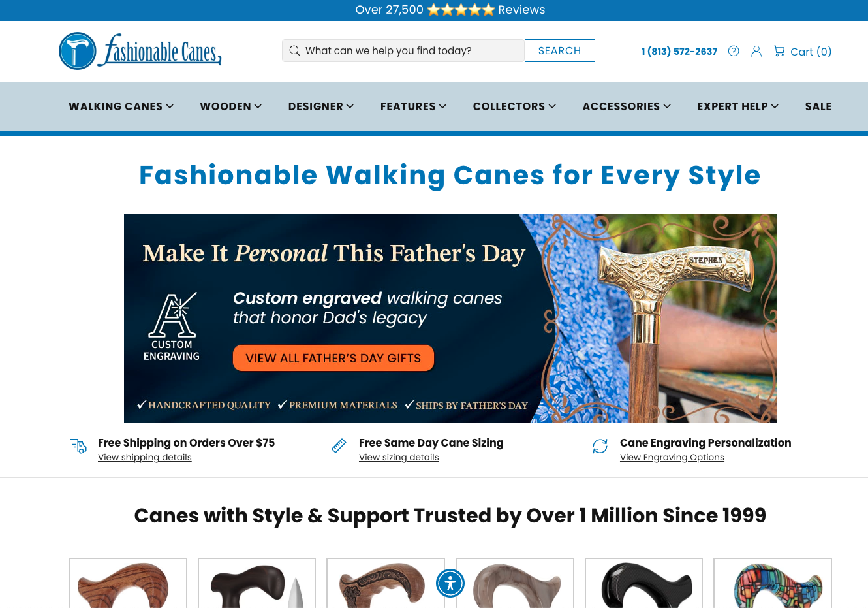868x608 pixels.
Task: Expand the Walking Canes menu
Action: pyautogui.click(x=121, y=106)
